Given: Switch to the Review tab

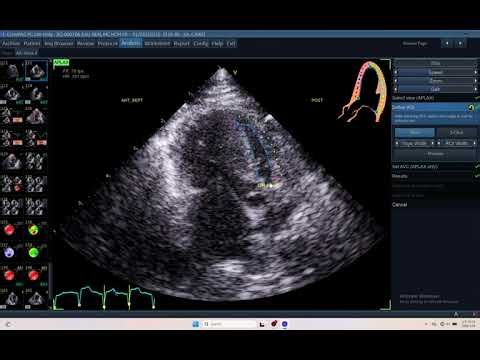Looking at the screenshot, I should point(85,44).
